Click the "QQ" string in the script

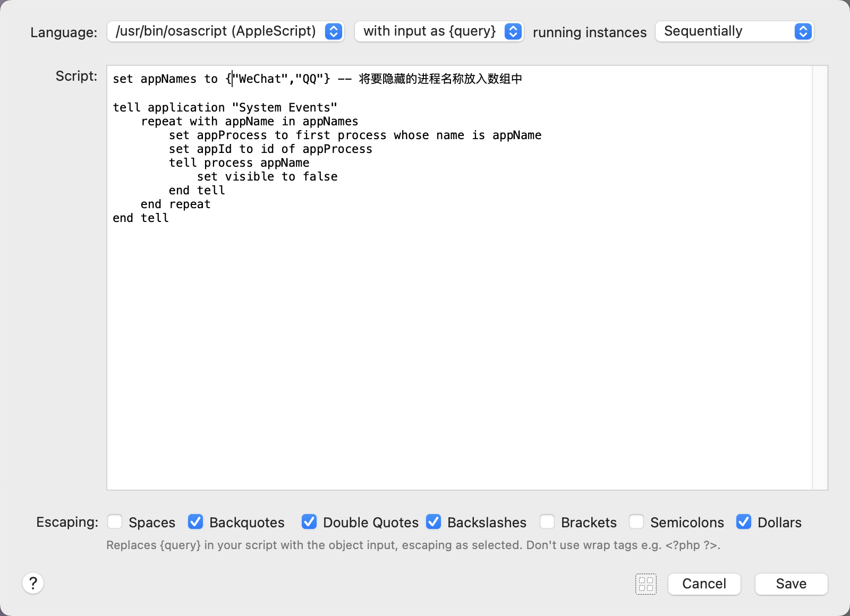pyautogui.click(x=309, y=79)
